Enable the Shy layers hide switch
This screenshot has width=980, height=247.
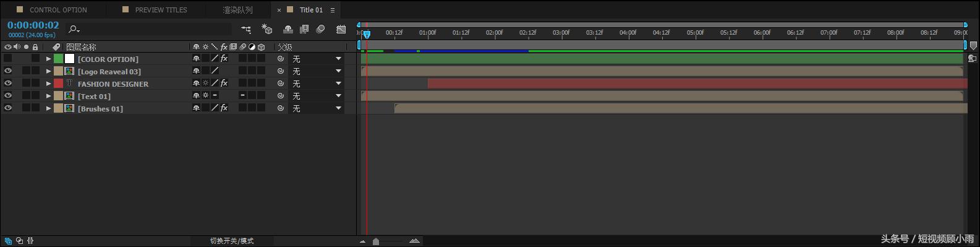[288, 29]
